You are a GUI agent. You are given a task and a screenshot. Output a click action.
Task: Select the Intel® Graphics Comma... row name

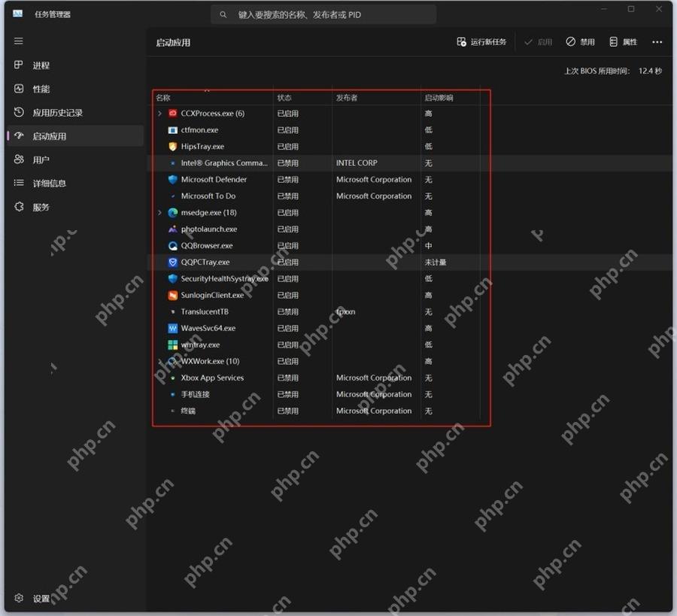click(224, 162)
